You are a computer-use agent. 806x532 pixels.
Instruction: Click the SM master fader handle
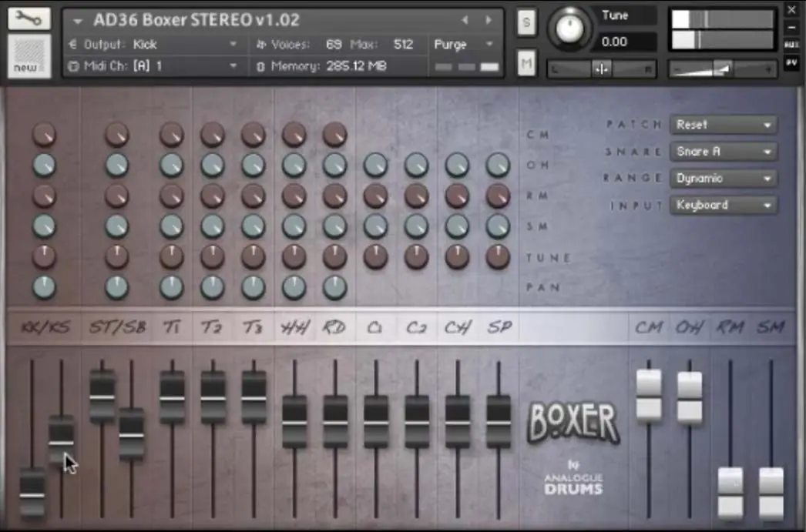pyautogui.click(x=771, y=494)
